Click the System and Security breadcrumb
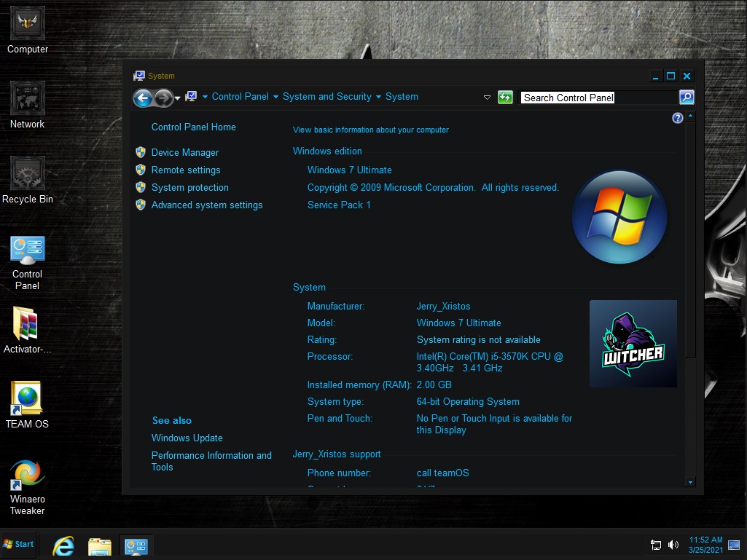Screen dimensions: 747x560 pos(326,97)
